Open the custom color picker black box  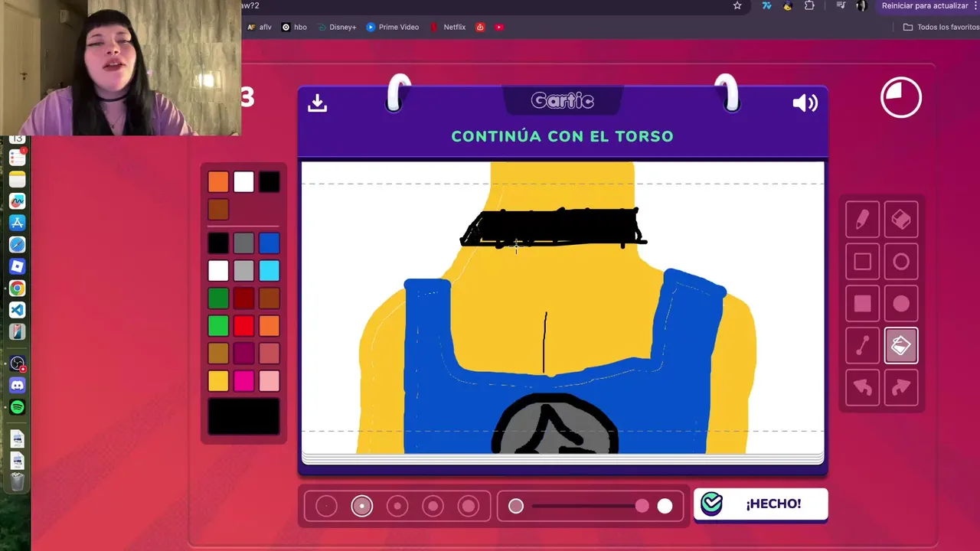[243, 416]
